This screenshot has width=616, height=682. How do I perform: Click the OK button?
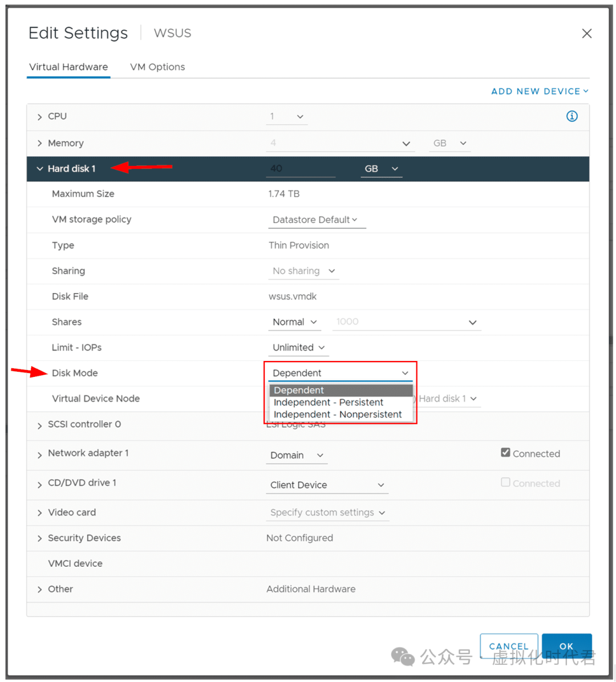[566, 646]
